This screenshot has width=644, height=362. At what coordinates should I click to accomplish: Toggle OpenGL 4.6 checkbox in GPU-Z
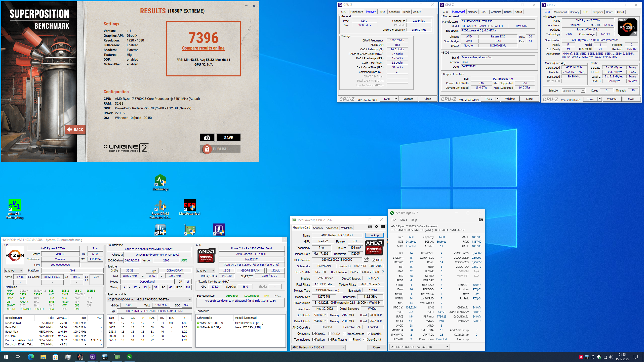click(365, 340)
